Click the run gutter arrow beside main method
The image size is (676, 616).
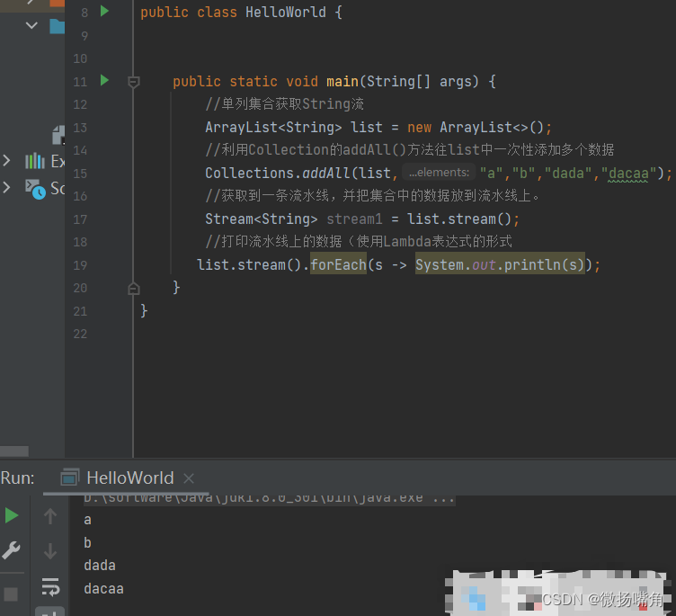[104, 81]
